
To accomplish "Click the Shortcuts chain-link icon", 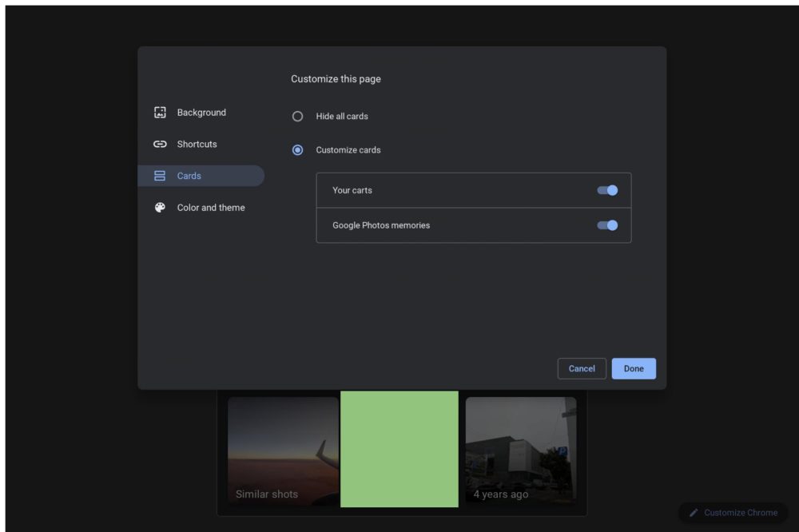I will tap(160, 145).
